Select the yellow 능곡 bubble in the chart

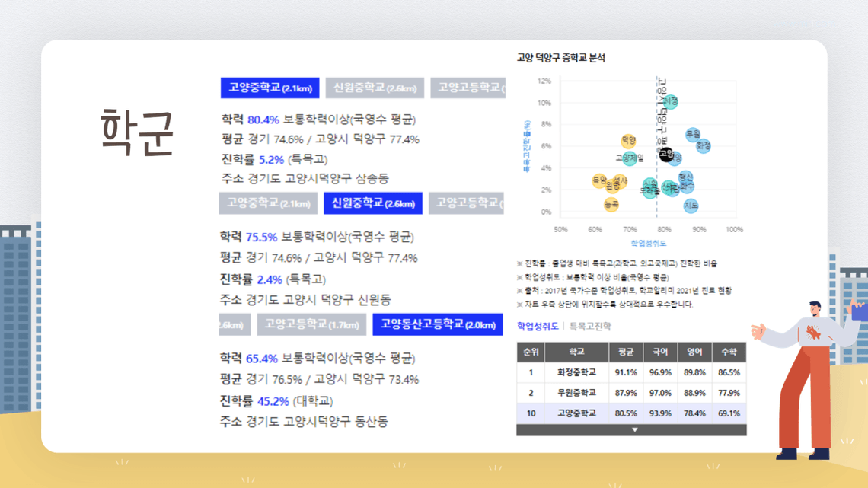(611, 205)
